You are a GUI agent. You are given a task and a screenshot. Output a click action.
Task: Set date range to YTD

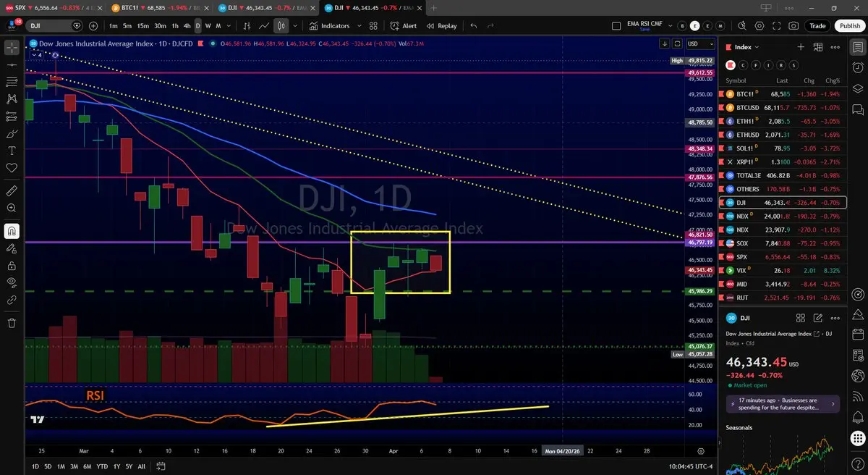pos(101,466)
